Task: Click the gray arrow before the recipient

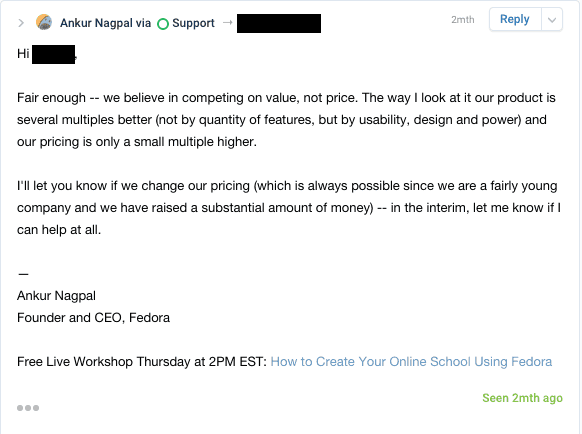Action: (x=228, y=23)
